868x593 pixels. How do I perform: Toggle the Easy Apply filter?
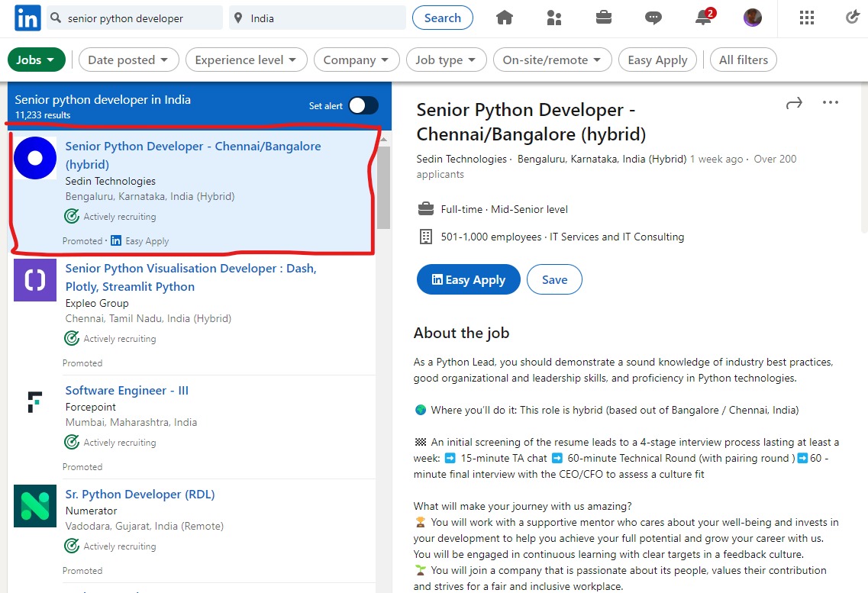coord(657,60)
